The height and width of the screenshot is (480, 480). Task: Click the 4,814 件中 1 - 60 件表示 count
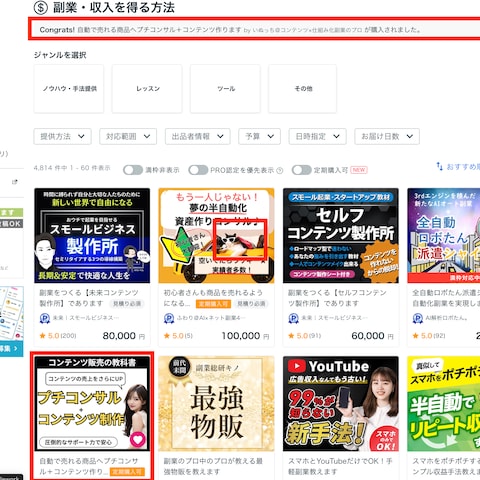72,168
